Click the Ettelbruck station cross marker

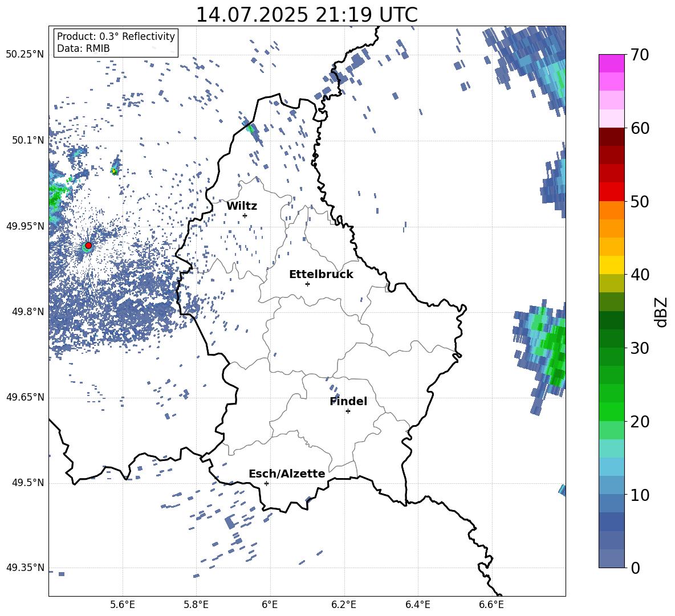[307, 284]
